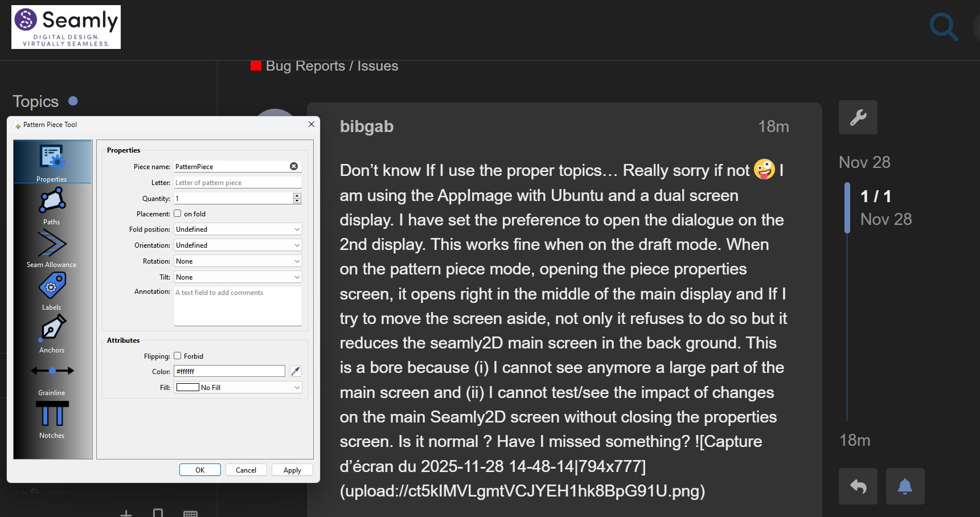Viewport: 980px width, 517px height.
Task: Expand the Rotation dropdown
Action: pos(237,261)
